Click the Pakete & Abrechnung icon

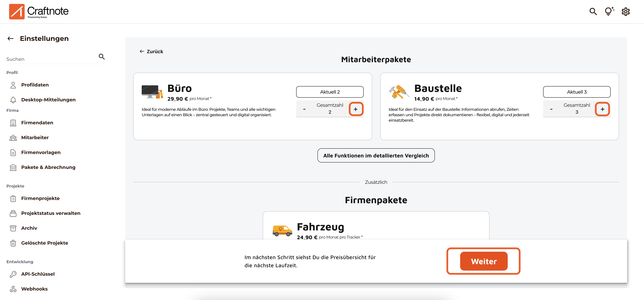click(x=13, y=168)
